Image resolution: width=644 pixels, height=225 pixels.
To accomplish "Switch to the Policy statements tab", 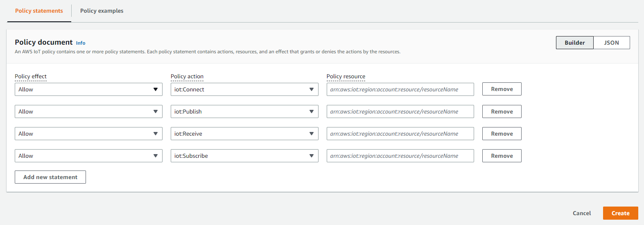I will point(39,11).
